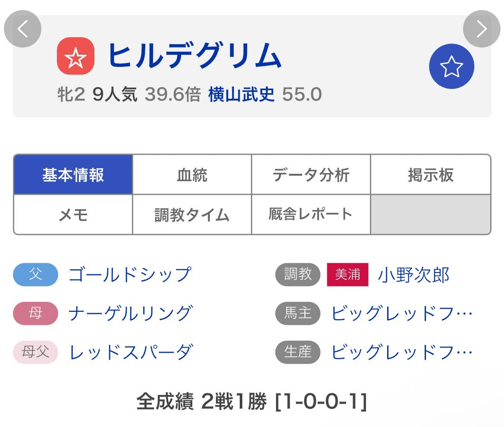The height and width of the screenshot is (427, 504).
Task: Switch to the 血統 tab
Action: tap(192, 175)
